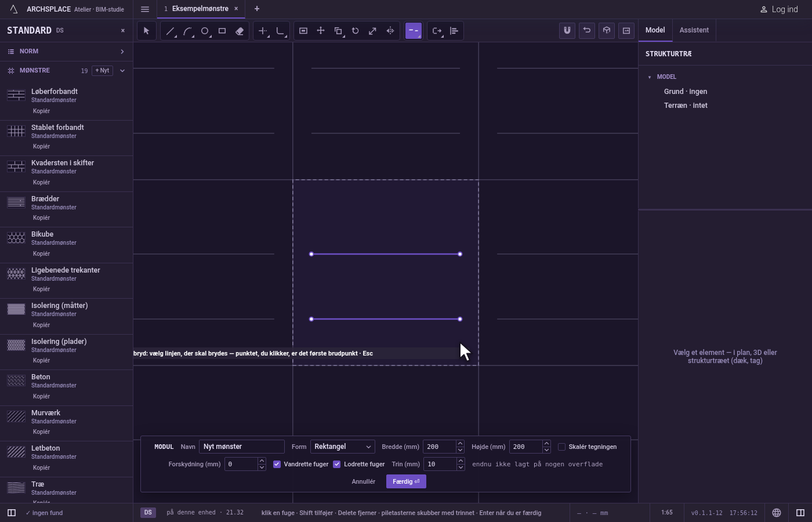The width and height of the screenshot is (812, 522).
Task: Select the arc drawing tool
Action: [x=187, y=31]
